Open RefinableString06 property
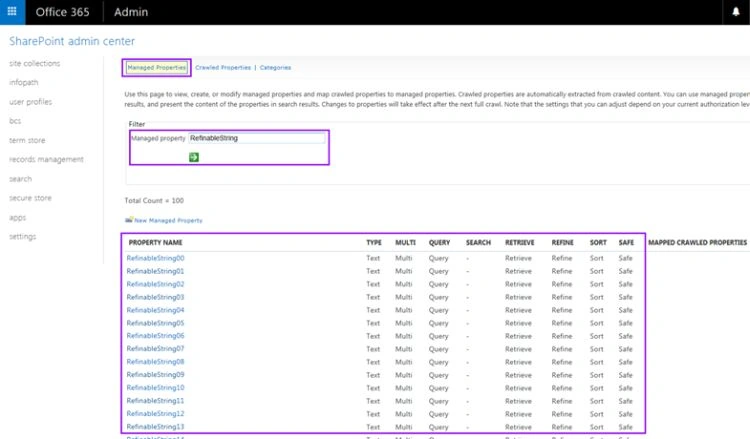 click(x=155, y=336)
